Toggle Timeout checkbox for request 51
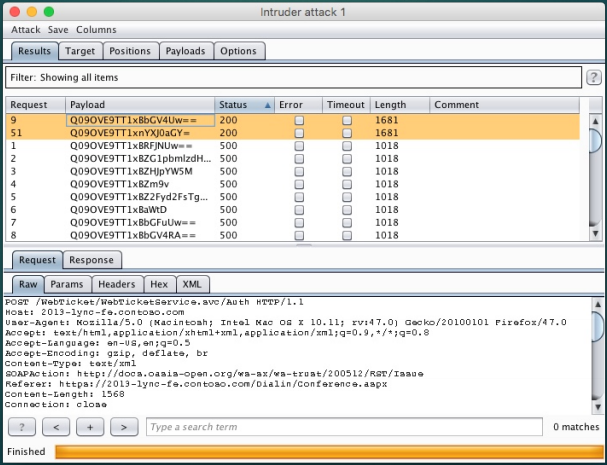 click(347, 133)
